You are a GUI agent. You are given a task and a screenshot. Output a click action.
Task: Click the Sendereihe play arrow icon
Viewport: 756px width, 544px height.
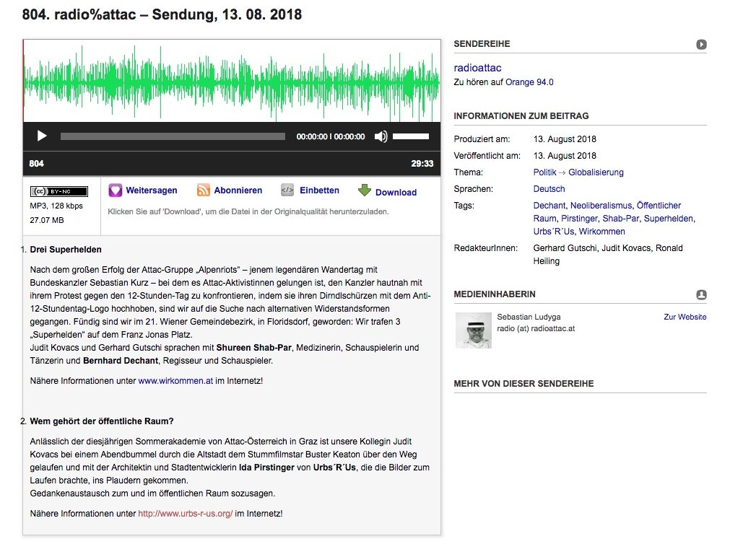click(x=702, y=44)
